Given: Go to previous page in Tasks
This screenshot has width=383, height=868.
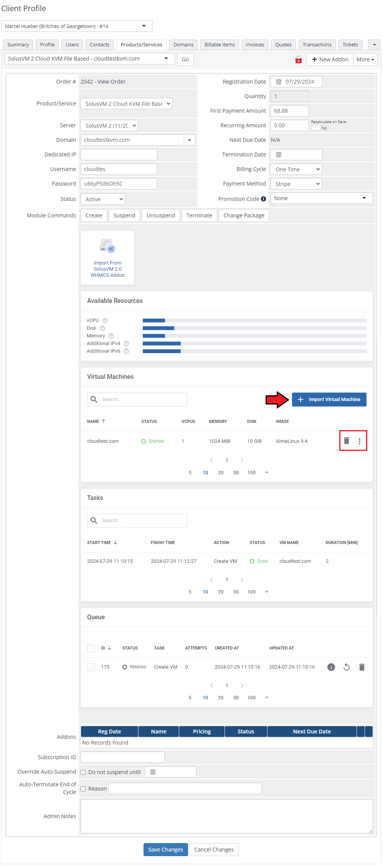Looking at the screenshot, I should 211,580.
